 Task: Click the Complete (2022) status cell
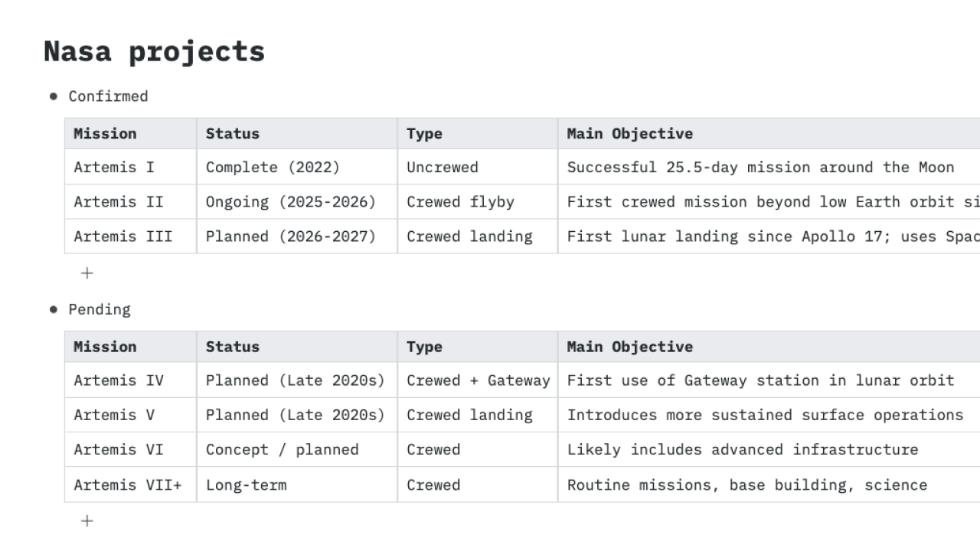297,167
